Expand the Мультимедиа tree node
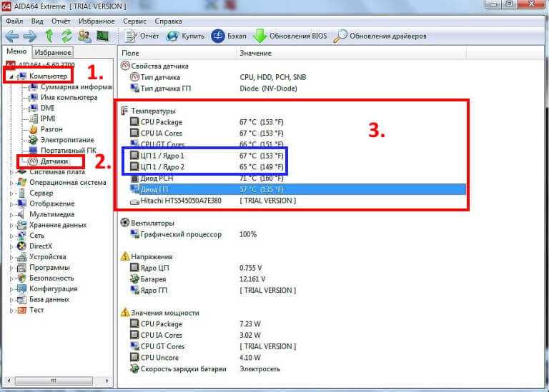 (x=11, y=214)
